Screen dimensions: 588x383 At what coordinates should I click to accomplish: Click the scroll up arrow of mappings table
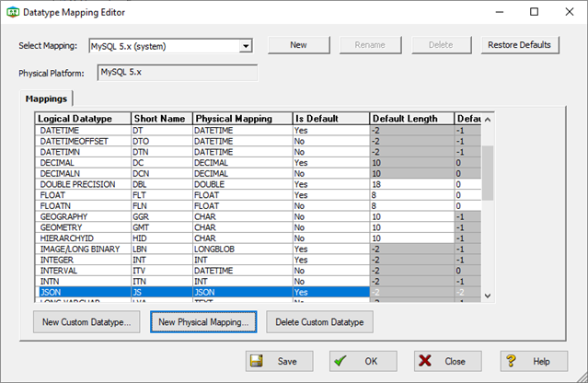click(x=488, y=120)
